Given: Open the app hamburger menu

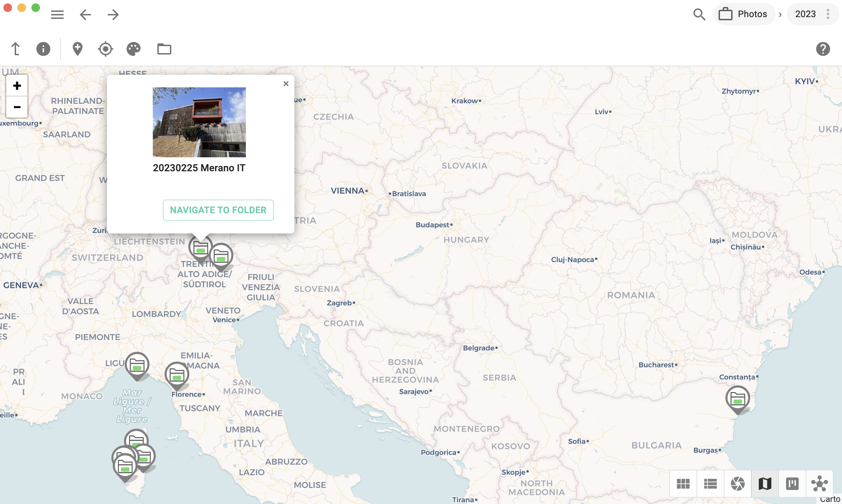Looking at the screenshot, I should [58, 14].
